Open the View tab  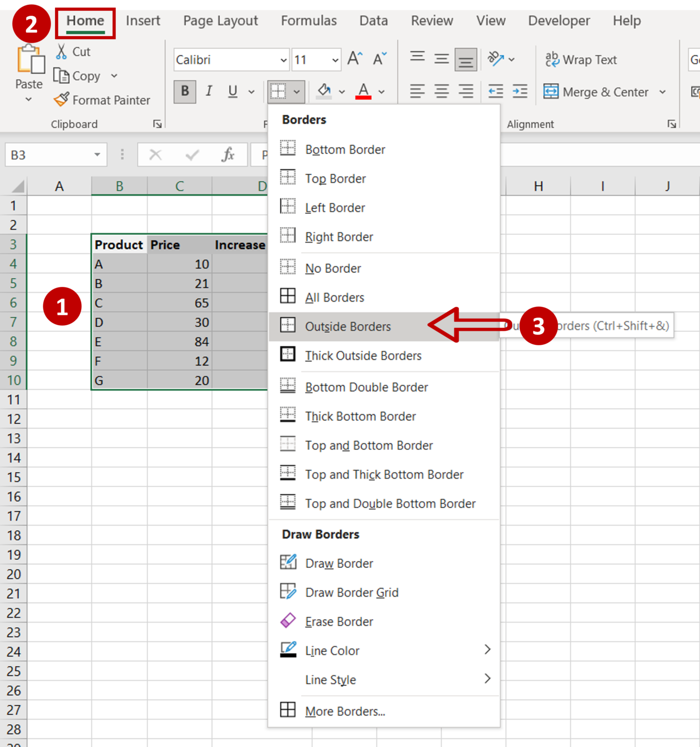click(491, 20)
